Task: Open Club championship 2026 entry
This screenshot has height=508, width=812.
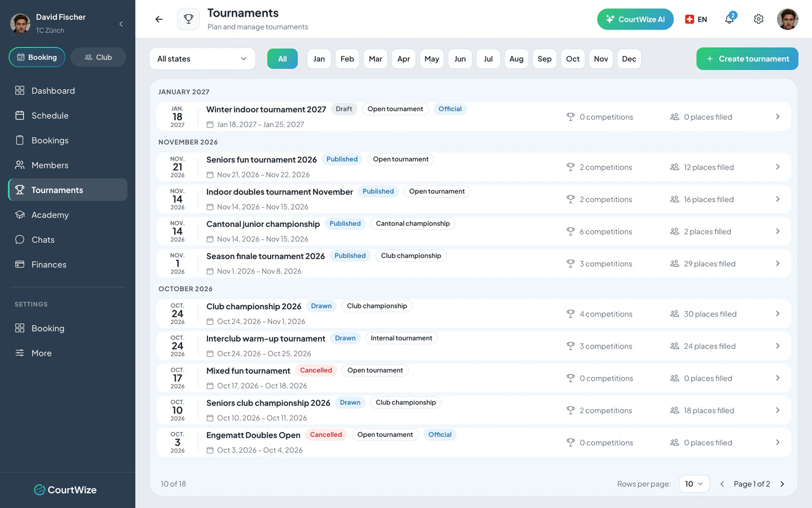Action: (474, 314)
